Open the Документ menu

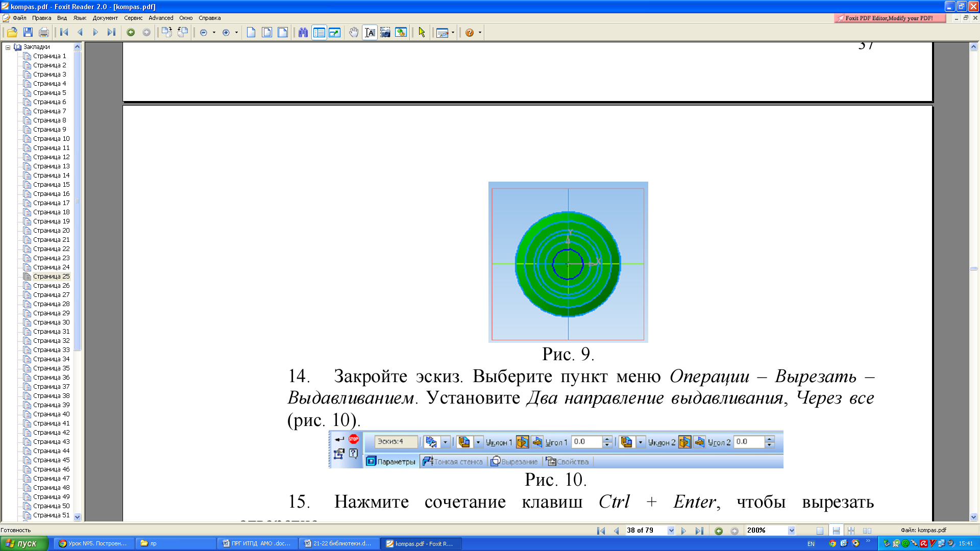click(105, 18)
